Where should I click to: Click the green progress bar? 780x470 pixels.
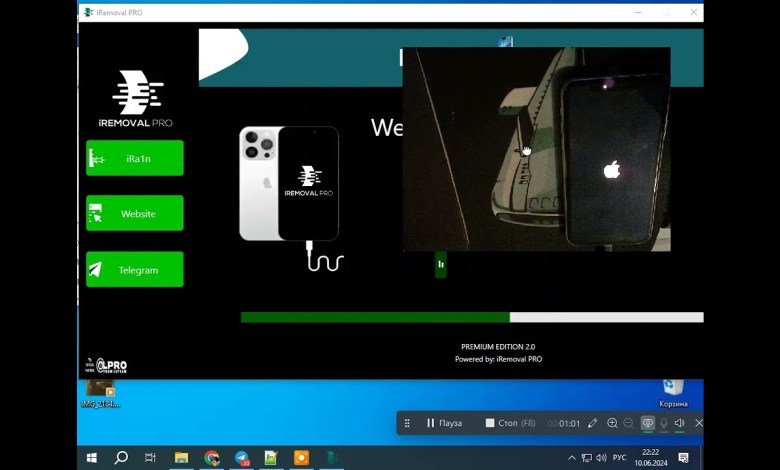pos(375,317)
